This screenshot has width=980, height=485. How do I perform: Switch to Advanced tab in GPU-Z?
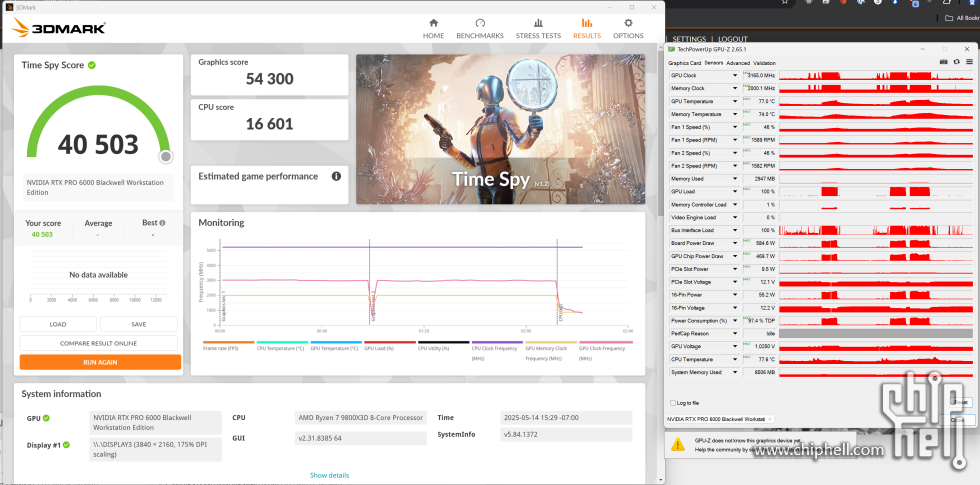[x=738, y=63]
